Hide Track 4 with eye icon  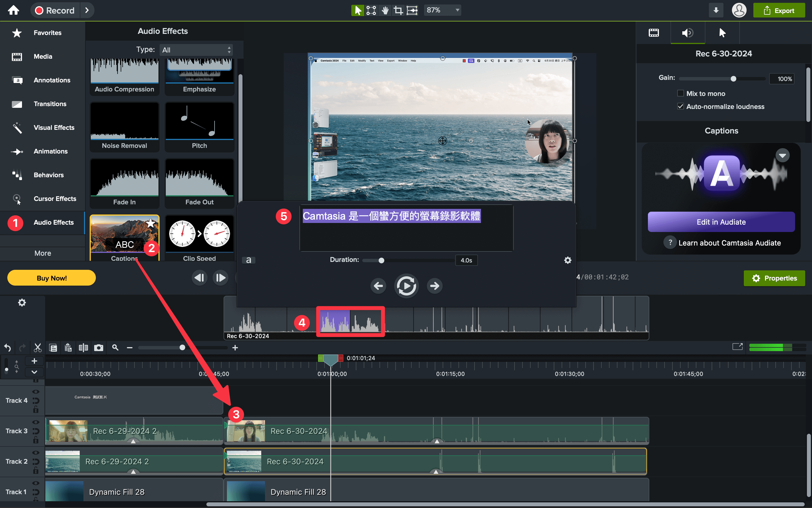[36, 392]
